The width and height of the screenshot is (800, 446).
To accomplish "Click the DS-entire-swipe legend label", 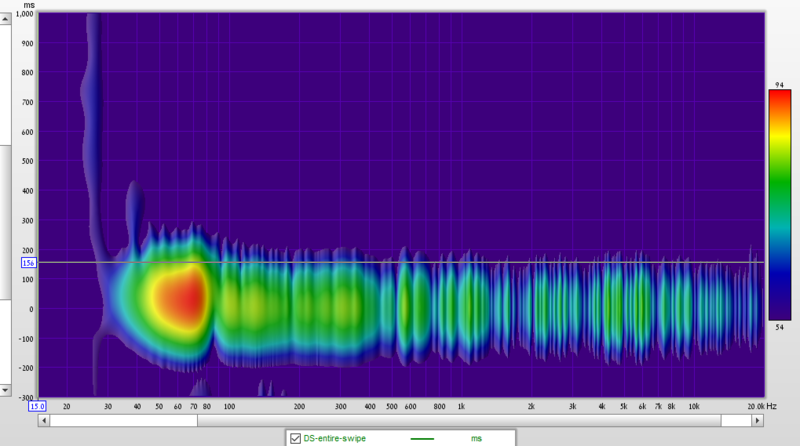I will [x=335, y=438].
